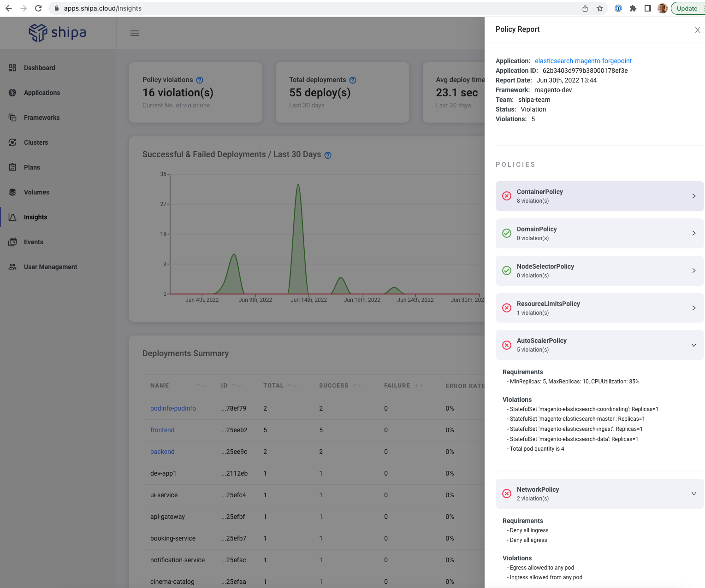
Task: Sort table by NAME column arrows
Action: point(201,386)
